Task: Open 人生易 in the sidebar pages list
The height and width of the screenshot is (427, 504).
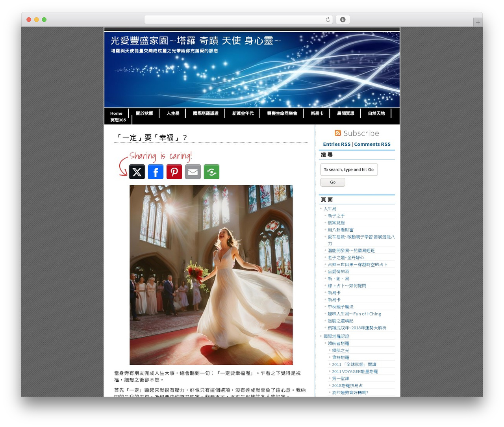Action: [330, 209]
